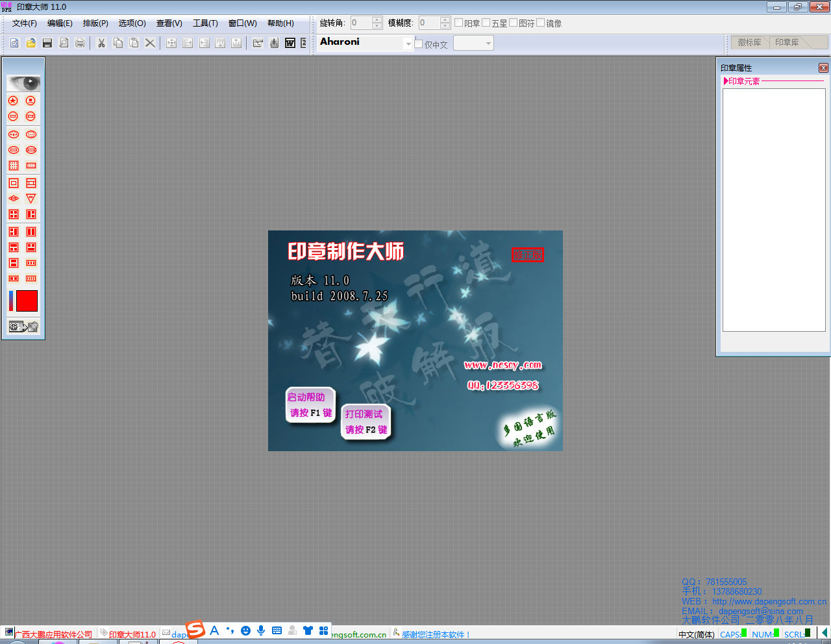Viewport: 831px width, 644px height.
Task: Click into the 旋转角 input field
Action: [361, 23]
